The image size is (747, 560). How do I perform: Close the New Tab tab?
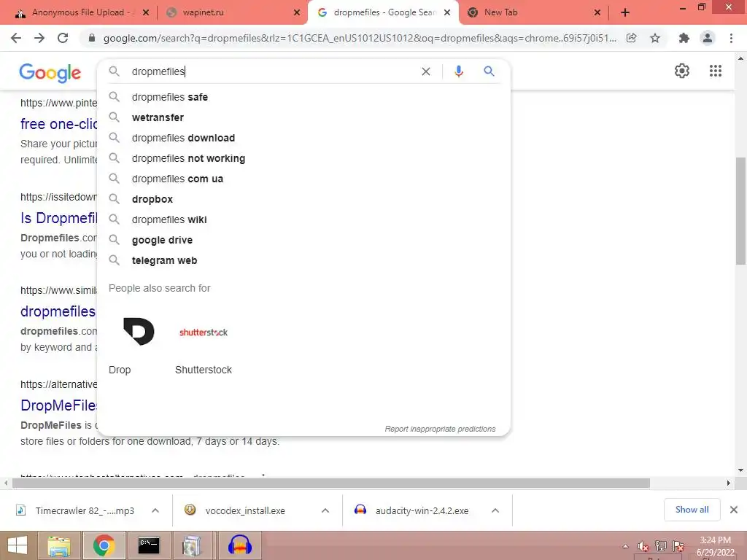(597, 13)
